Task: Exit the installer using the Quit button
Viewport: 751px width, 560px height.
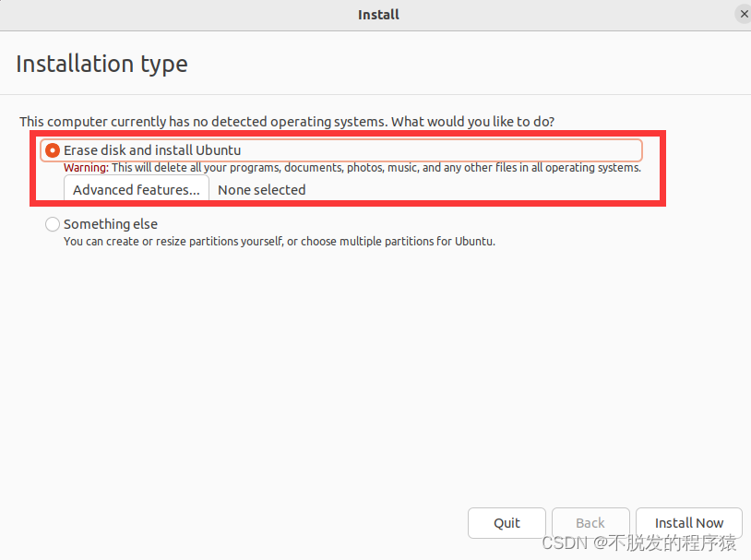Action: point(507,522)
